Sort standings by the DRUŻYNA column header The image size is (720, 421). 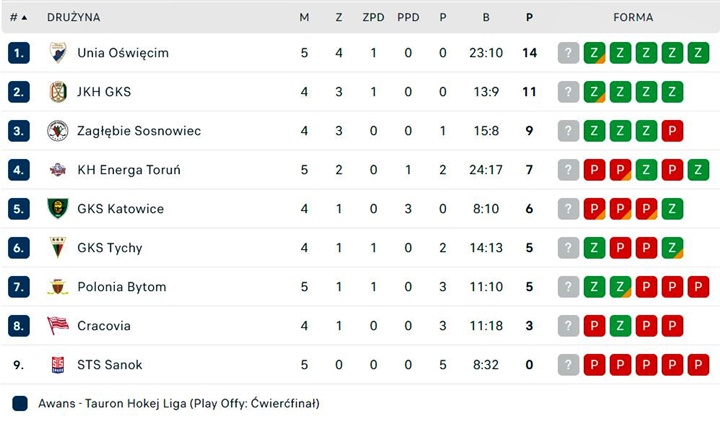[x=73, y=17]
